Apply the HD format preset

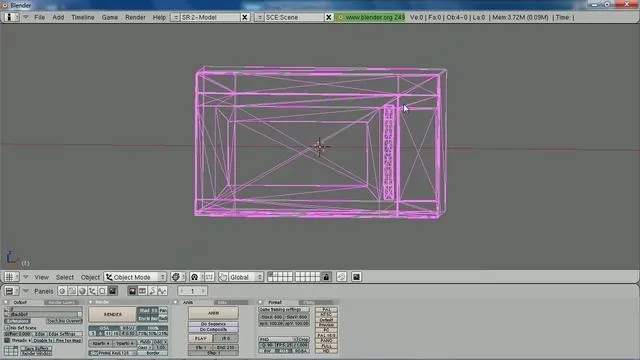(327, 351)
